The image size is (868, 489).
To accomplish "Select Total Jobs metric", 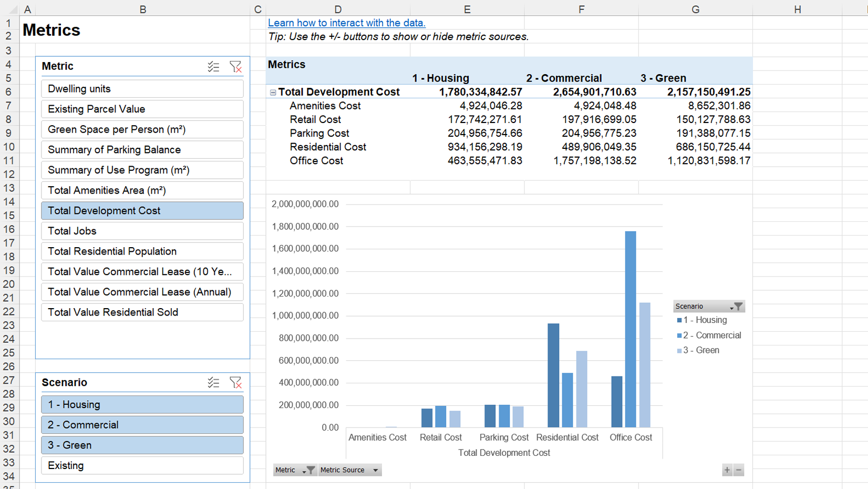I will pos(142,231).
